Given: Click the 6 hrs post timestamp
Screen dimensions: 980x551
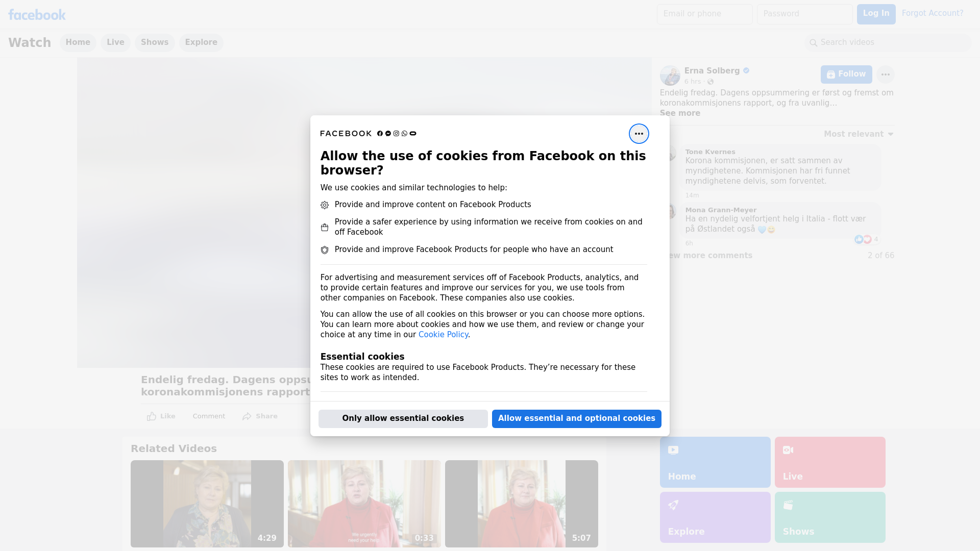Looking at the screenshot, I should point(693,82).
